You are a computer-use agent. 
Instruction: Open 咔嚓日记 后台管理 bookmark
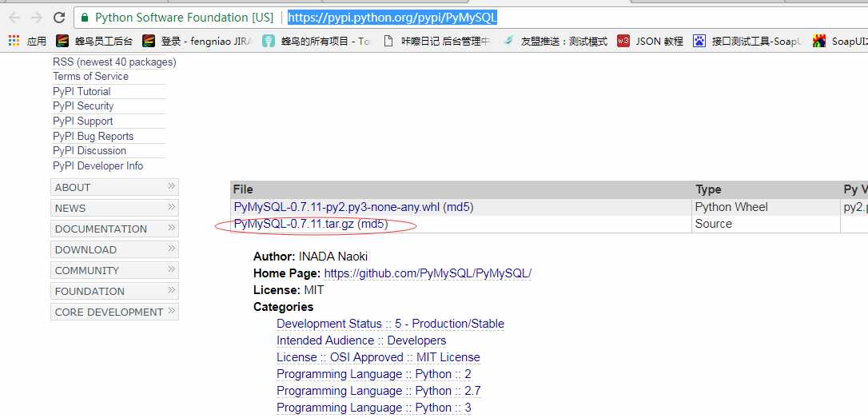436,41
